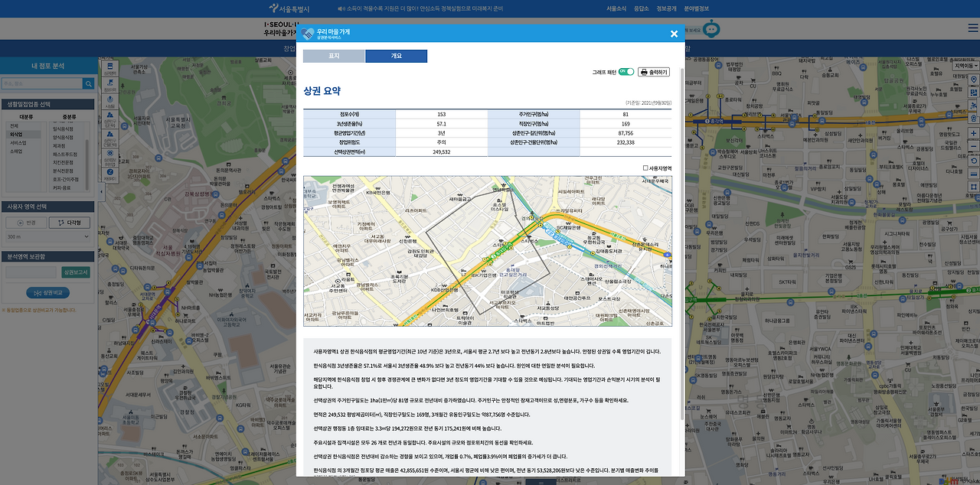The image size is (980, 485).
Task: Click the first map layer toolbar icon
Action: point(110,68)
